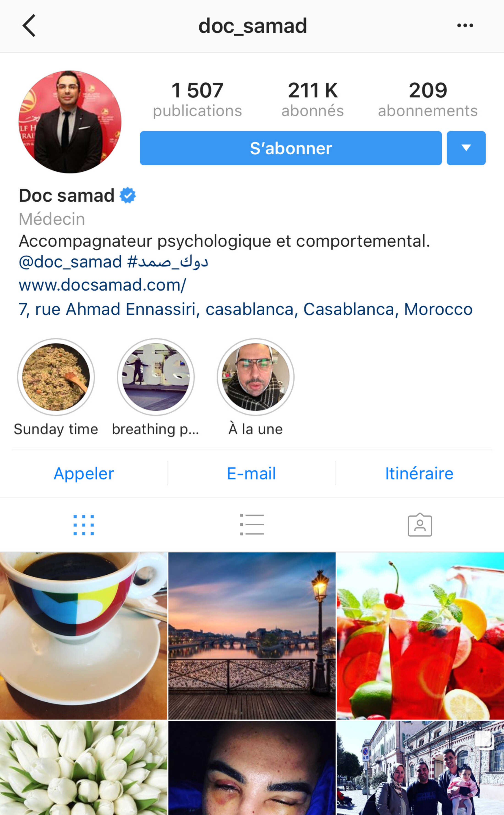
Task: Open the coffee cup post thumbnail
Action: point(83,636)
